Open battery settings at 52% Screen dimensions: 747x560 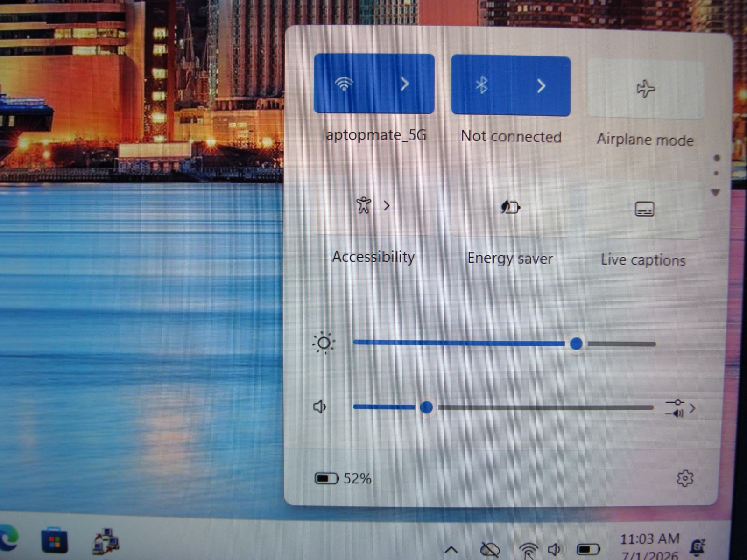(343, 478)
